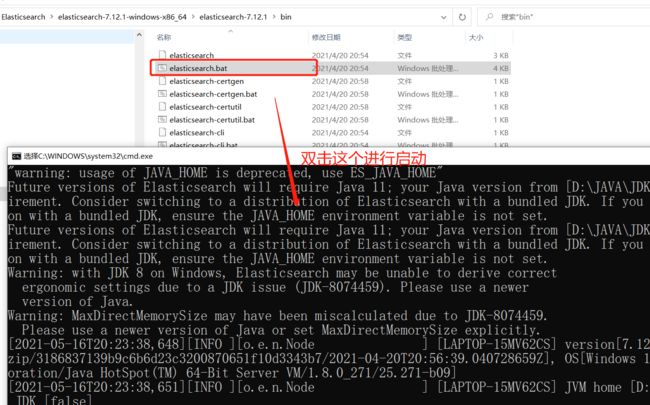Viewport: 650px width, 405px height.
Task: Click the 3 KB size of elasticsearch
Action: 501,55
